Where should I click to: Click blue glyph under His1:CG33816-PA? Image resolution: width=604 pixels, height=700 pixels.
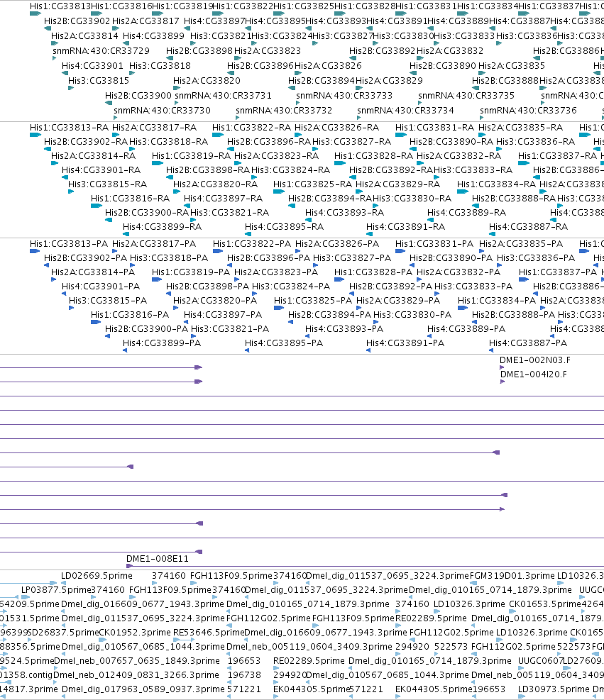pos(96,322)
